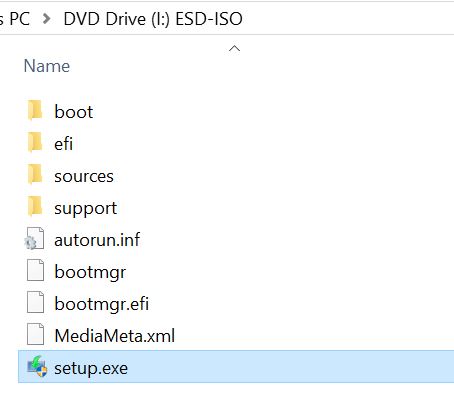Select the file named efi
Screen dimensions: 454x416
[63, 143]
